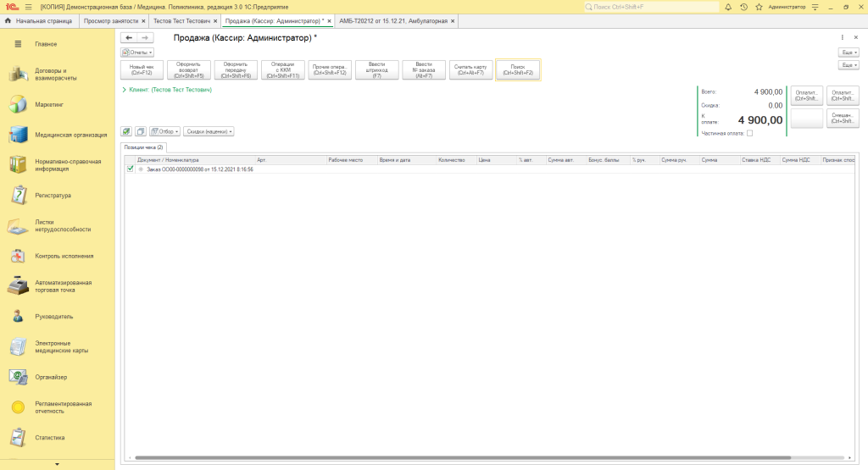Click the favorites star icon
The width and height of the screenshot is (868, 470).
point(757,7)
